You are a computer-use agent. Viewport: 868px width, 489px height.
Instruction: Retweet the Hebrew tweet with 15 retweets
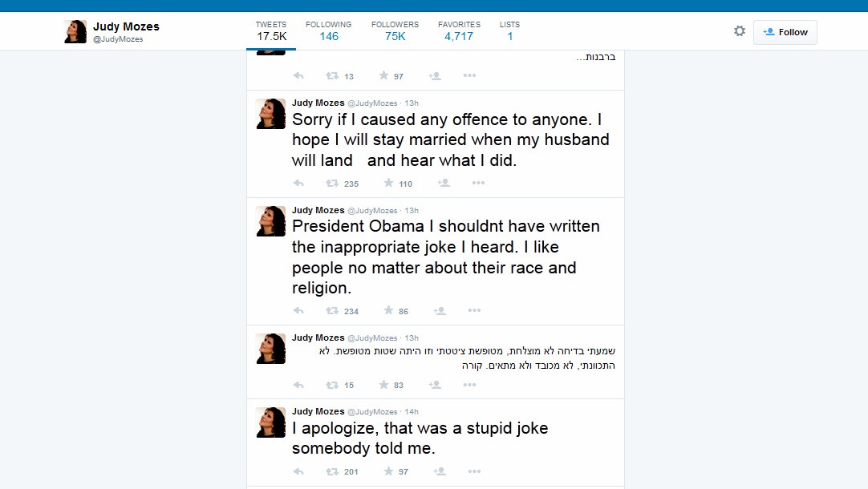click(331, 385)
